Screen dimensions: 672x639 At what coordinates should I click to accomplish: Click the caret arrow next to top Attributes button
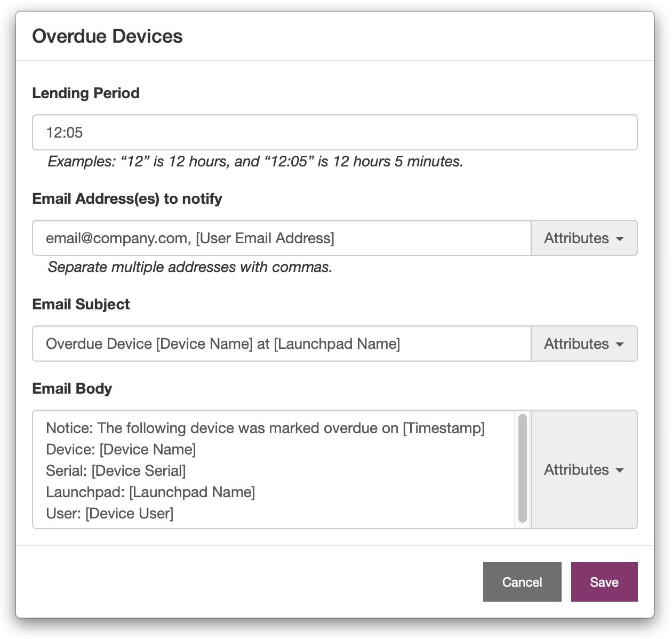tap(620, 239)
